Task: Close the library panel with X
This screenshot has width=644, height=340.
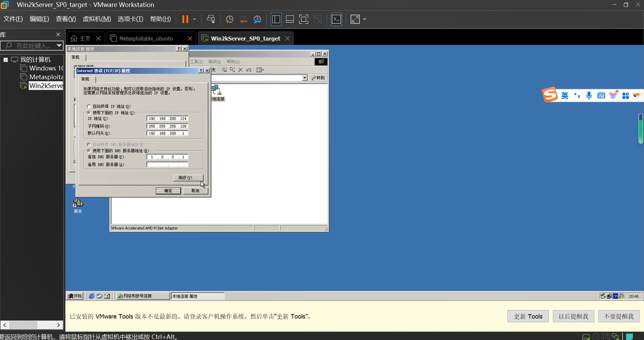Action: pyautogui.click(x=58, y=34)
